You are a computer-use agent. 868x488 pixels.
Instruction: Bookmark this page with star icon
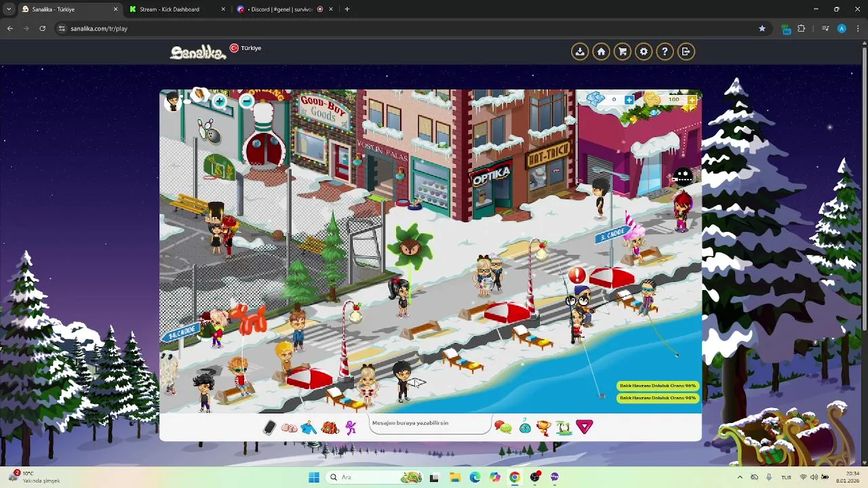(762, 28)
